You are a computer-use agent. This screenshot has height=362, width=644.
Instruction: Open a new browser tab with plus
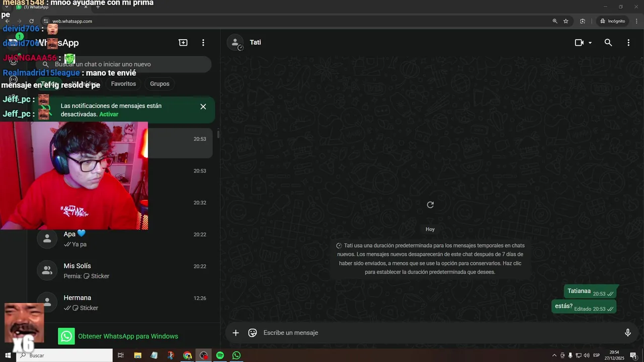(98, 7)
